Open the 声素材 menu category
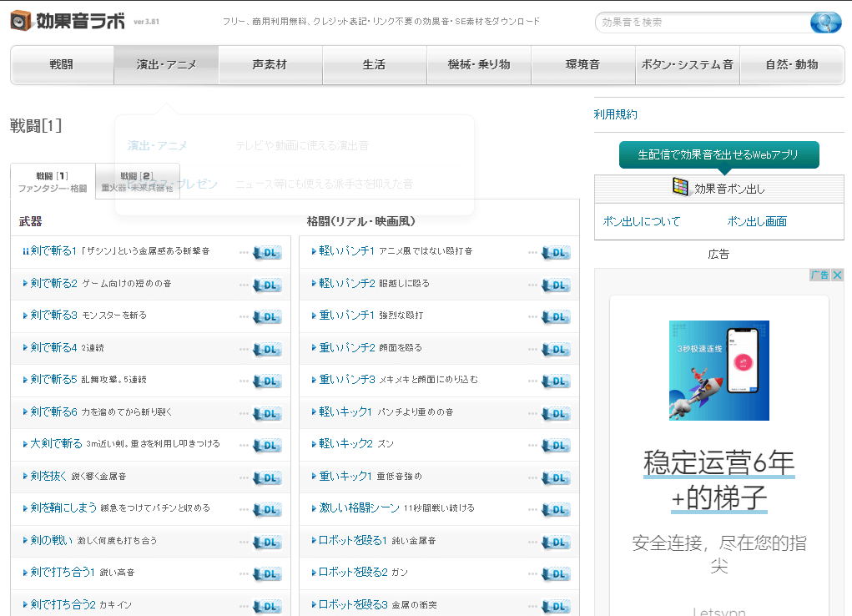 point(270,65)
